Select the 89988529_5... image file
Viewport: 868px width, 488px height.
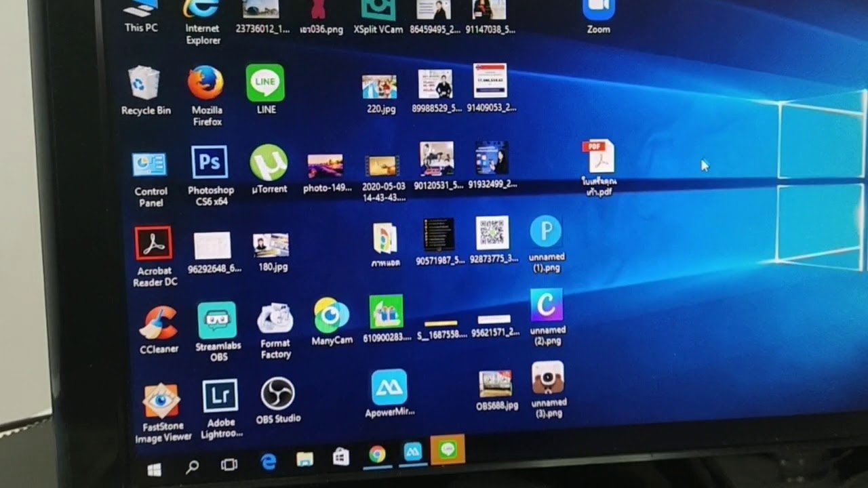pos(436,91)
